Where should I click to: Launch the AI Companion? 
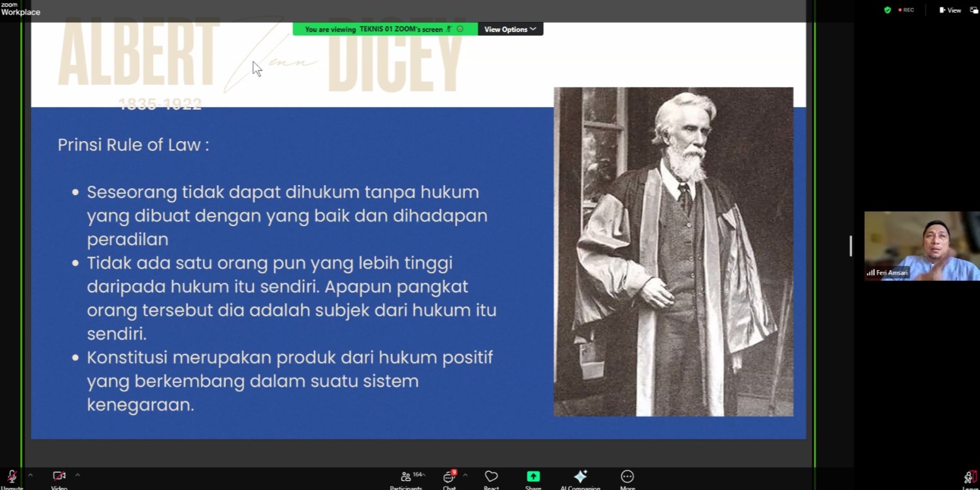pyautogui.click(x=580, y=478)
